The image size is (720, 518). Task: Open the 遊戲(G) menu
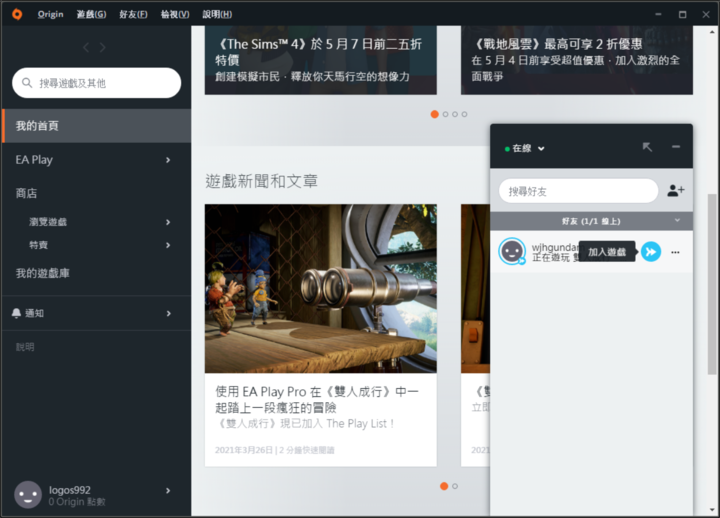91,14
